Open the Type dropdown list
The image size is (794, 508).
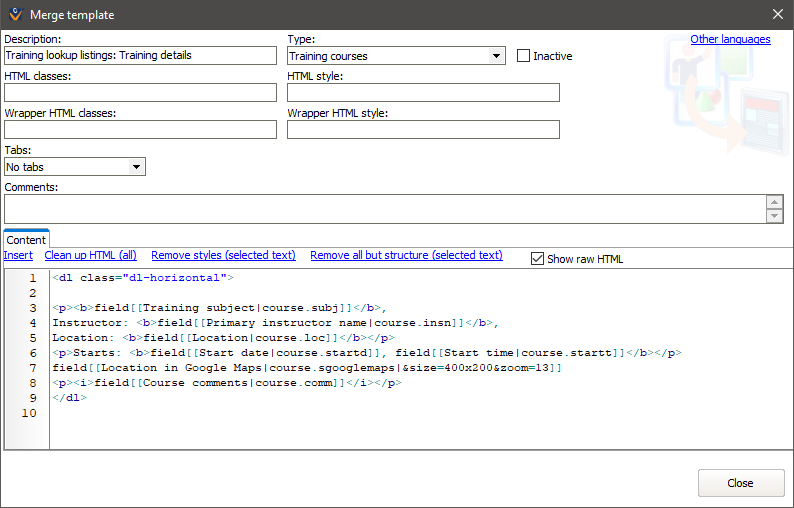(x=497, y=56)
